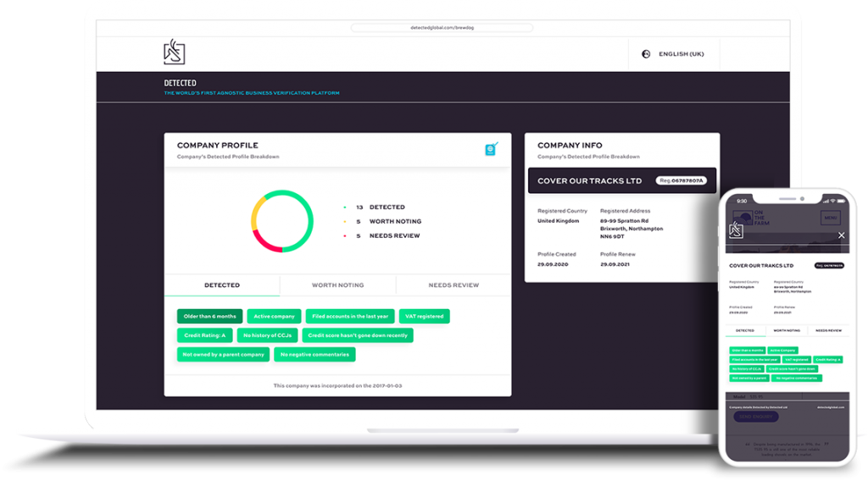868x481 pixels.
Task: Click Profile Renew date '29.09.2021' on laptop
Action: point(615,264)
